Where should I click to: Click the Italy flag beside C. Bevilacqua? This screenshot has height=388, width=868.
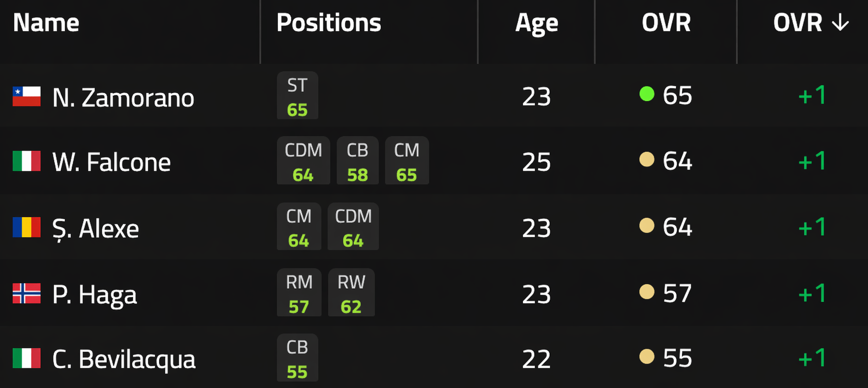click(x=26, y=358)
